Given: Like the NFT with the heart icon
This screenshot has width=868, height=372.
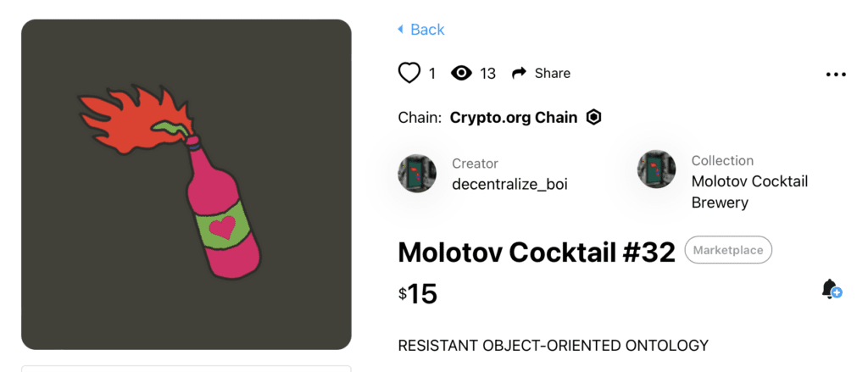Looking at the screenshot, I should click(409, 73).
